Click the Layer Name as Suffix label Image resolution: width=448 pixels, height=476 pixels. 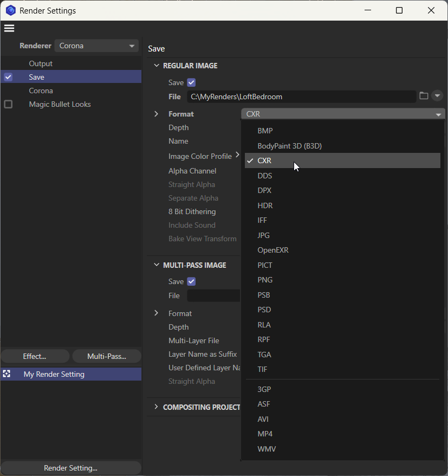pos(203,354)
